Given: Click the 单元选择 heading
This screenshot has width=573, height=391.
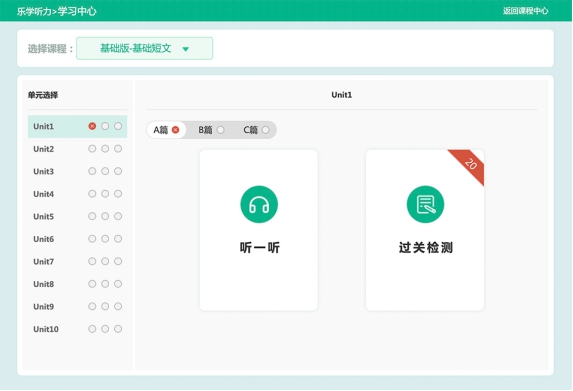Looking at the screenshot, I should tap(43, 95).
